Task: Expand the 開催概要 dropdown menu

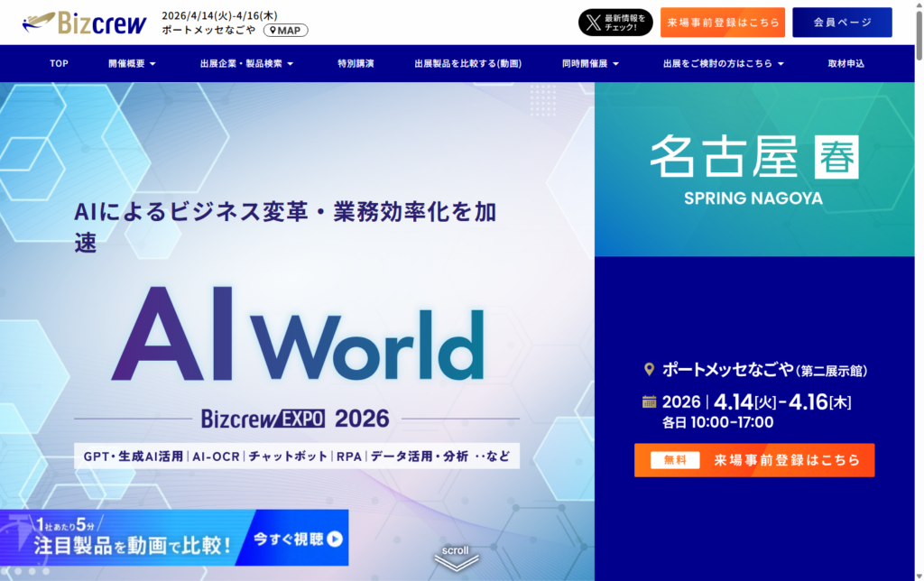Action: (x=132, y=64)
